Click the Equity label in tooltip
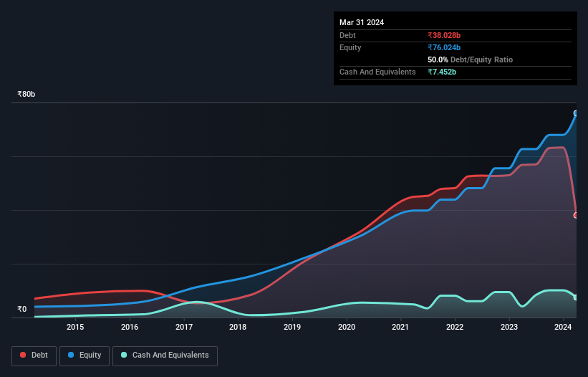Viewport: 588px width, 377px height. click(x=350, y=47)
